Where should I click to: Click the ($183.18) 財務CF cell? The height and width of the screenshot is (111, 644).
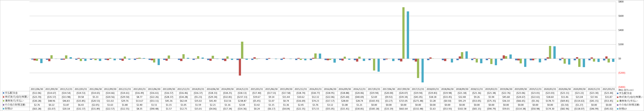pyautogui.click(x=374, y=109)
